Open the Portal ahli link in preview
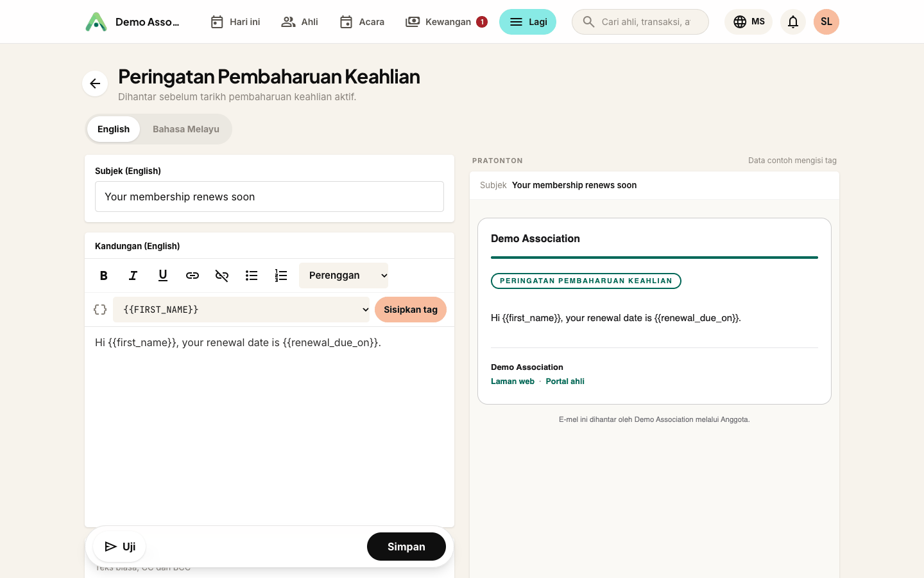This screenshot has width=924, height=578. coord(565,381)
